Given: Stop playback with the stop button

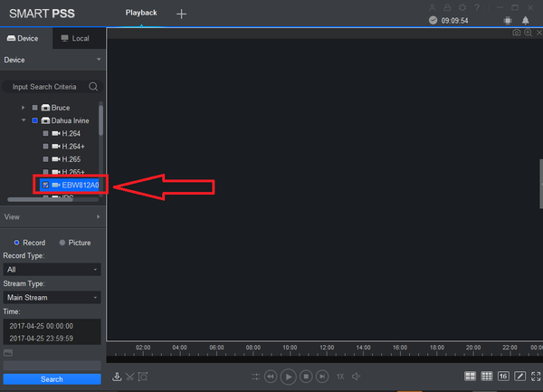Looking at the screenshot, I should [306, 377].
